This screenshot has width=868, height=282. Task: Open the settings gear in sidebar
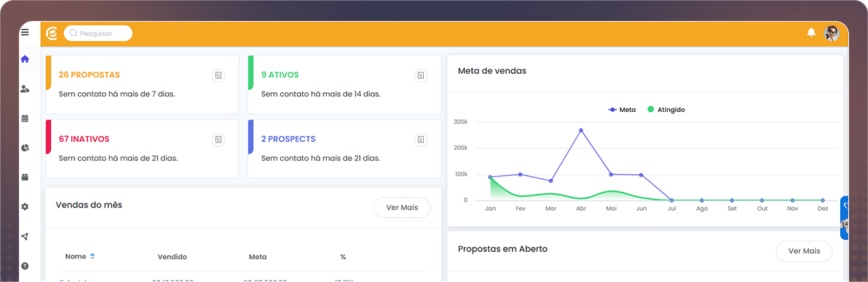pyautogui.click(x=25, y=207)
